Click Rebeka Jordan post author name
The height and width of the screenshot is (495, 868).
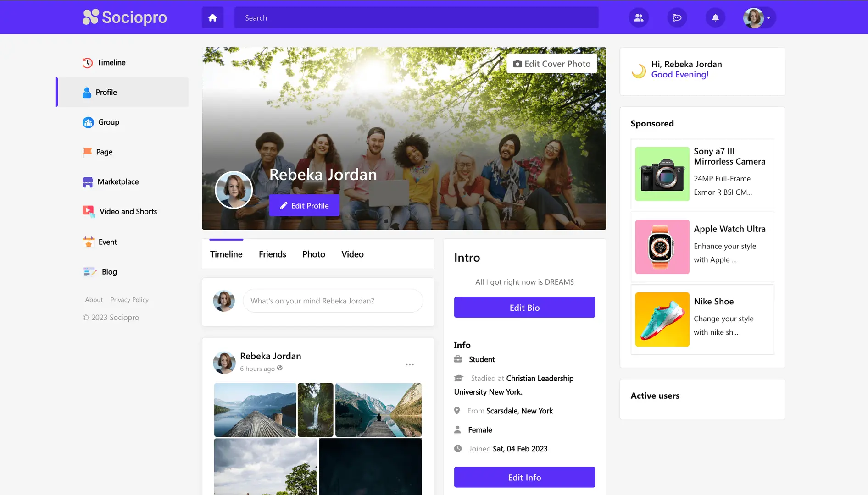point(271,356)
